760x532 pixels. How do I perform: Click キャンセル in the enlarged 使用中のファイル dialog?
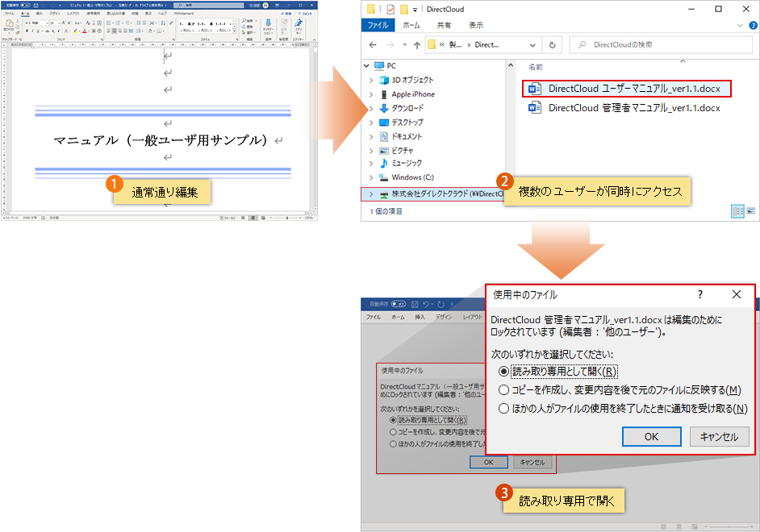720,437
